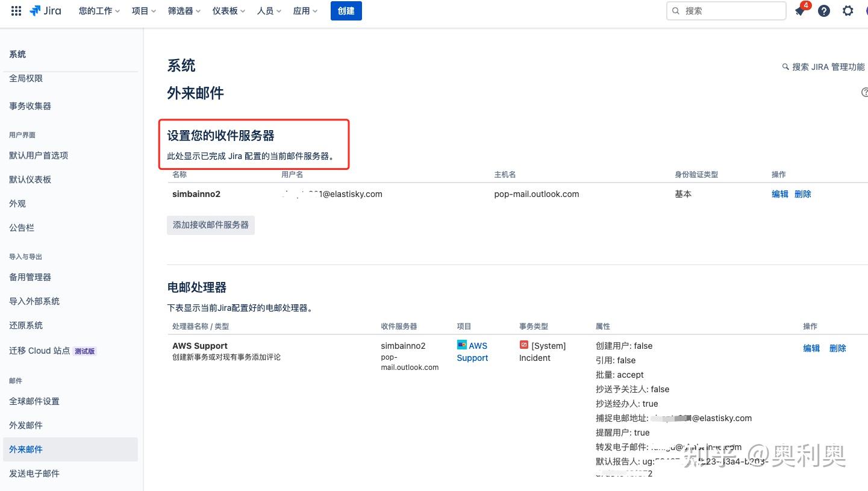868x491 pixels.
Task: Select 备用管理器 in the sidebar
Action: click(30, 277)
